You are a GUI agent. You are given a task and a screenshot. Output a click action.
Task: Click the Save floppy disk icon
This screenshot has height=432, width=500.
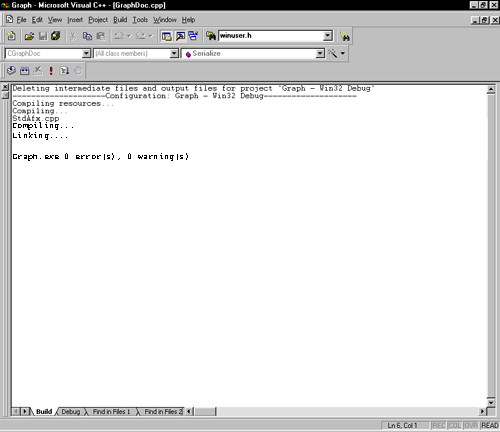43,36
